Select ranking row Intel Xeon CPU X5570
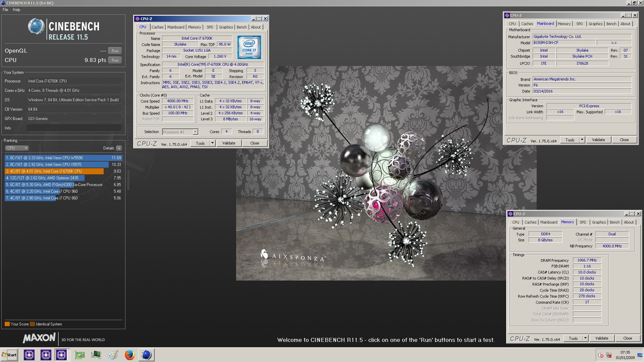 pyautogui.click(x=63, y=165)
